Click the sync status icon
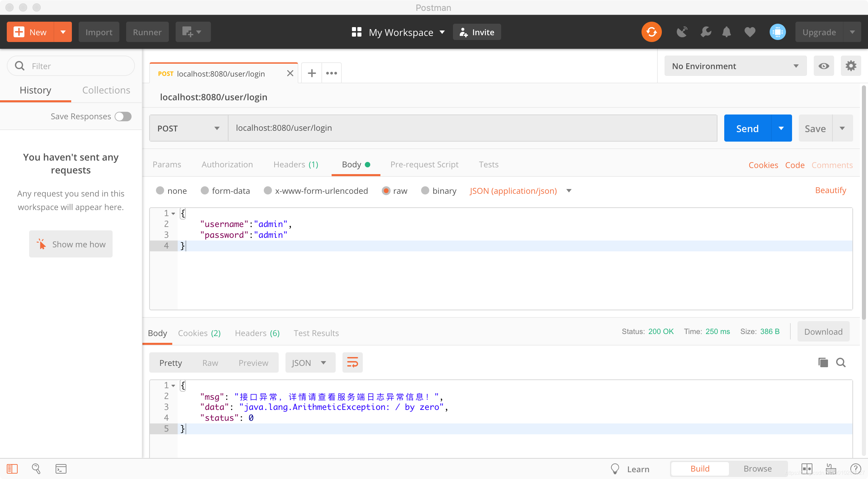This screenshot has width=868, height=479. 651,32
